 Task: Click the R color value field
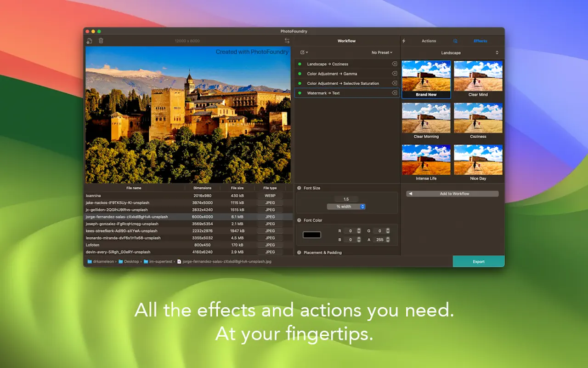click(350, 231)
